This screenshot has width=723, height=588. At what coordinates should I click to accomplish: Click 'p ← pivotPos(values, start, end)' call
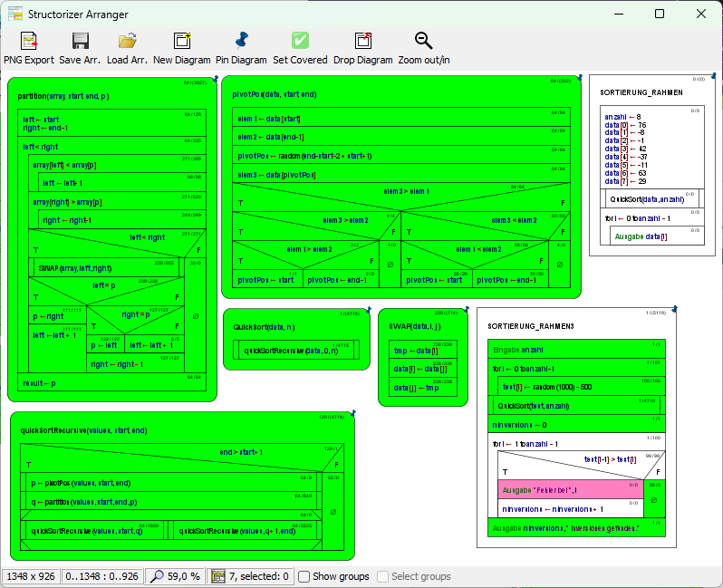pyautogui.click(x=171, y=482)
